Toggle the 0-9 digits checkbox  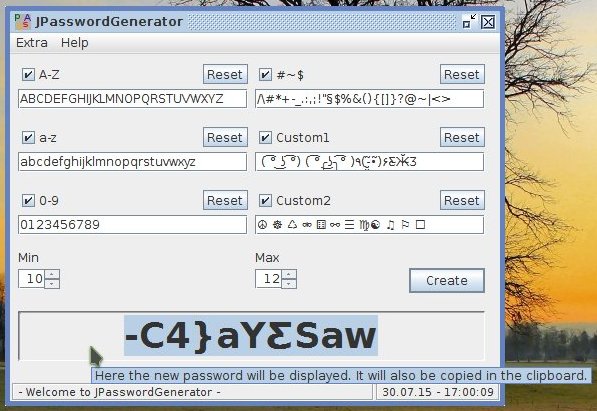28,200
